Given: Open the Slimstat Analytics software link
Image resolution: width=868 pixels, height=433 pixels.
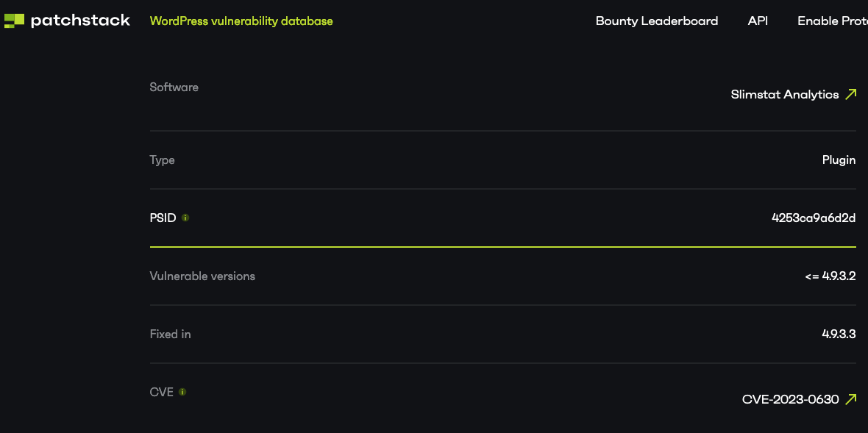Looking at the screenshot, I should point(784,95).
